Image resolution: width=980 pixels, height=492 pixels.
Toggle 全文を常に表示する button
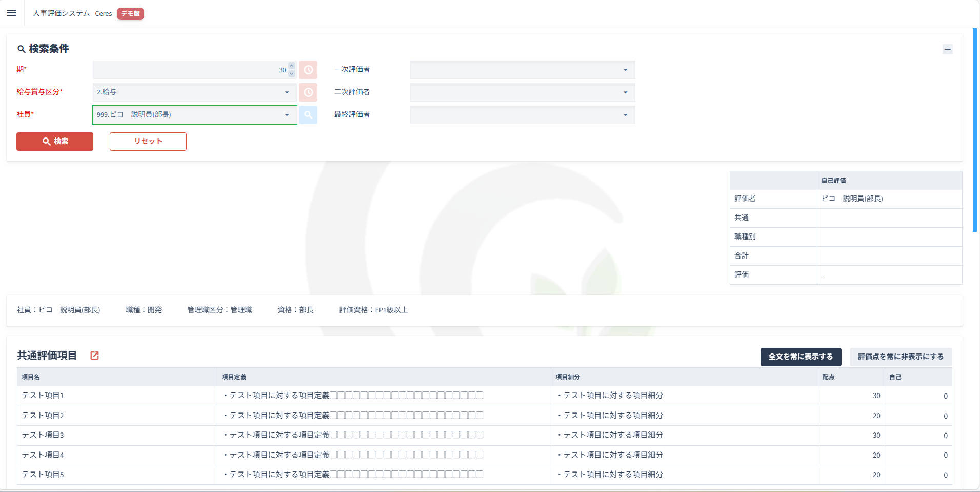[x=801, y=357]
